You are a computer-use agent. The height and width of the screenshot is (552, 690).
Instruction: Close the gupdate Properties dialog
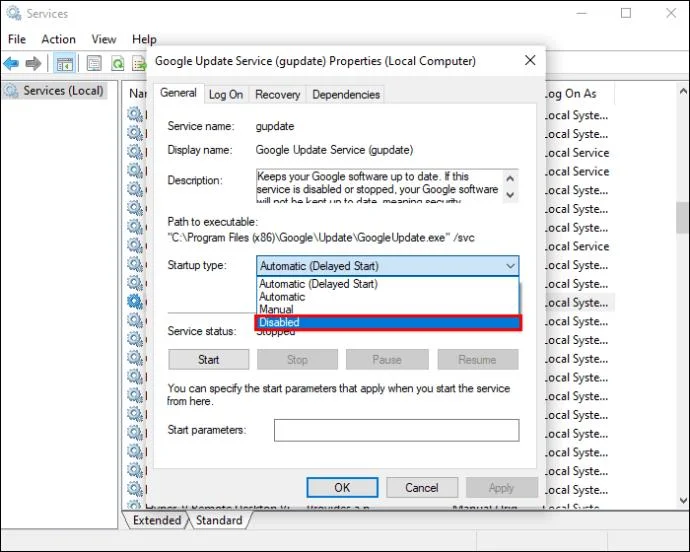click(x=530, y=60)
